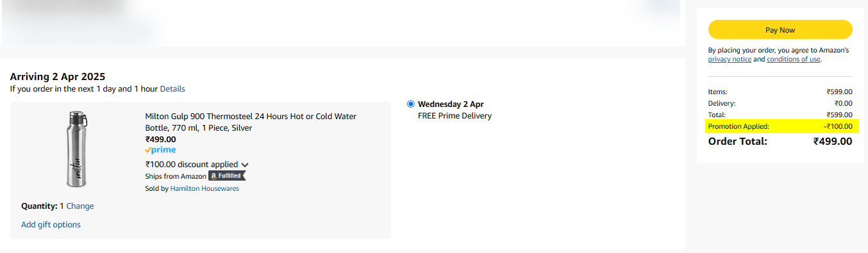
Task: Click the Amazon Fulfilled badge icon
Action: click(227, 175)
